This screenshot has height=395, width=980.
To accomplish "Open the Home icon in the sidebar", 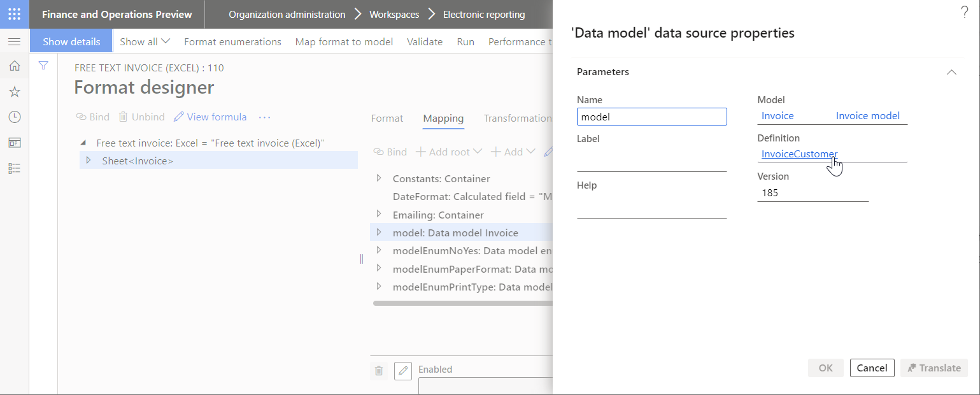I will [13, 66].
